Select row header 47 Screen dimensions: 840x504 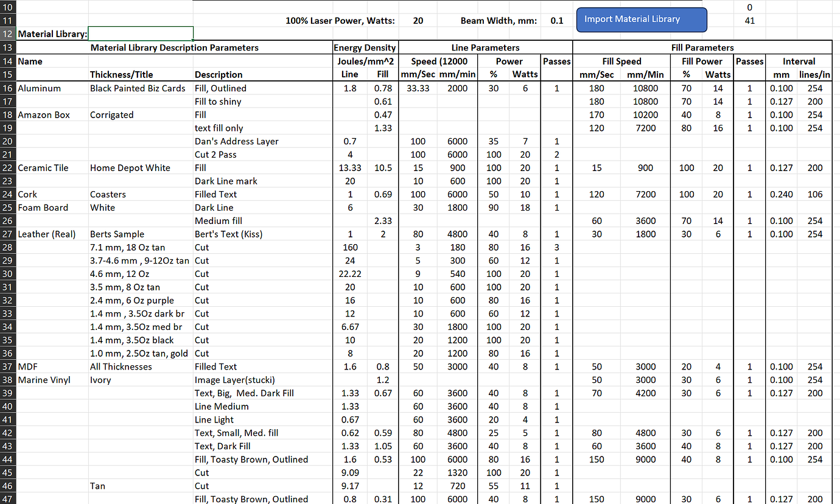point(8,499)
